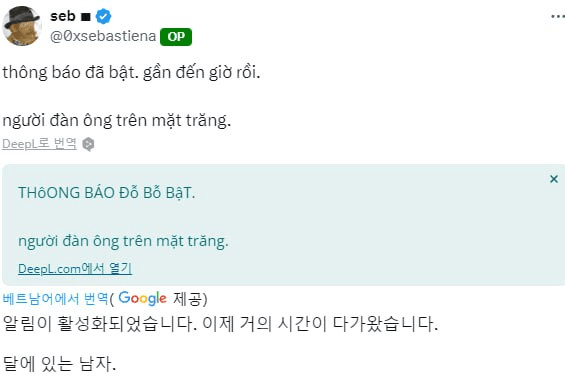Select original text "người đàn ông trên mặt trăng"
Viewport: 565px width, 377px height.
coord(116,120)
